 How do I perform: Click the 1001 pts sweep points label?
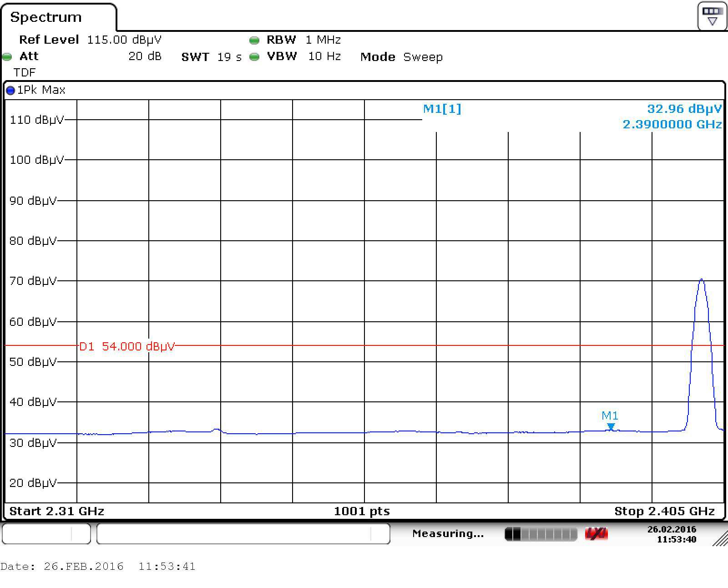[362, 511]
